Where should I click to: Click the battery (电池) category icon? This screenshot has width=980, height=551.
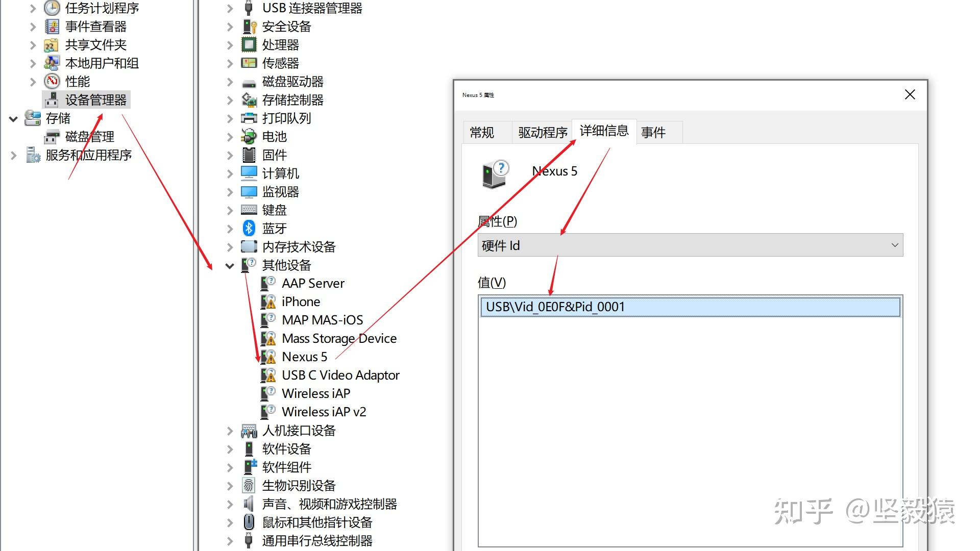pos(249,136)
